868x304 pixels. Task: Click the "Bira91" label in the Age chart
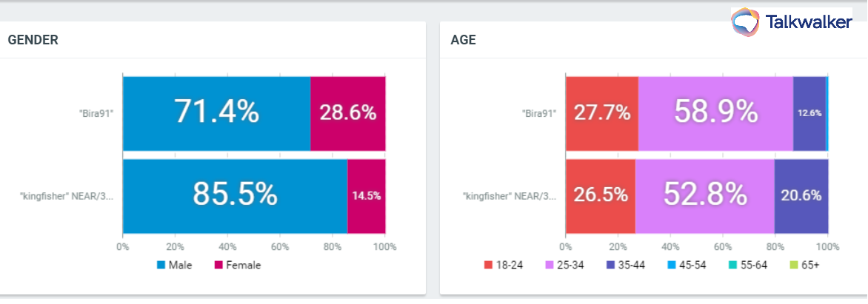tap(540, 113)
